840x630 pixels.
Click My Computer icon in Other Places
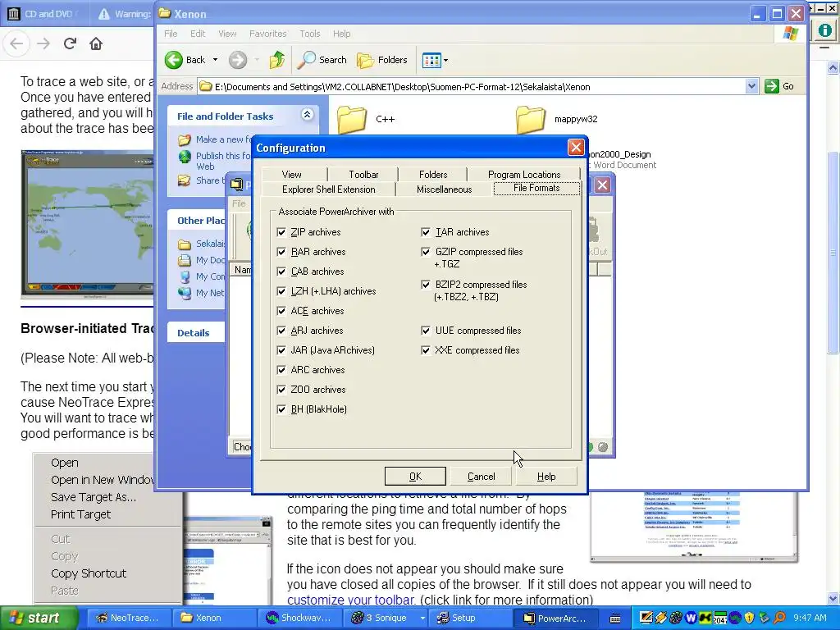coord(185,276)
